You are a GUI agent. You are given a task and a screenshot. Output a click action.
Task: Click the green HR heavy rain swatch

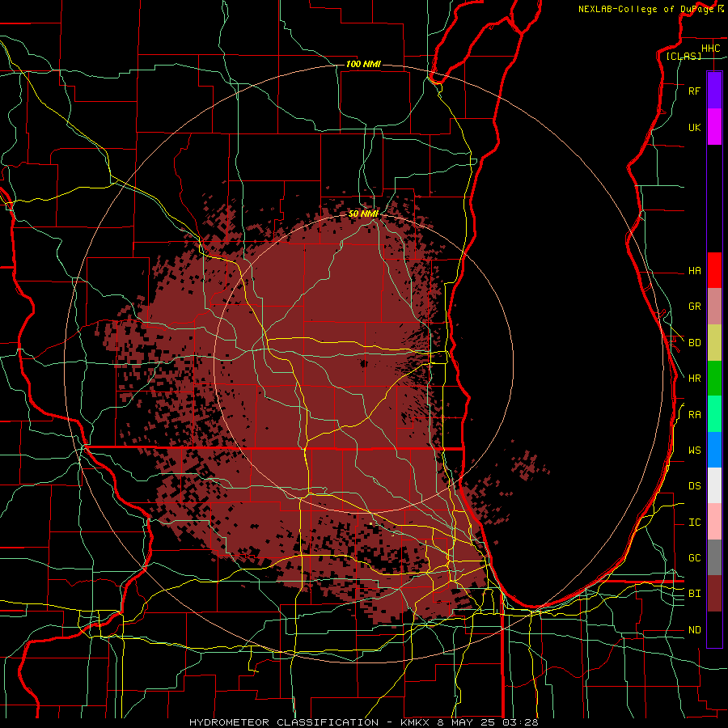[714, 379]
